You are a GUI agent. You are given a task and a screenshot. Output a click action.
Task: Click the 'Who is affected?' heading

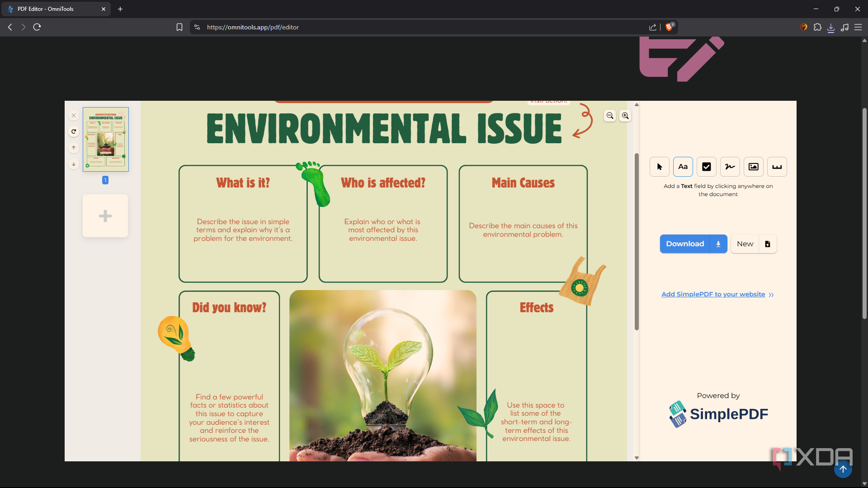(383, 183)
